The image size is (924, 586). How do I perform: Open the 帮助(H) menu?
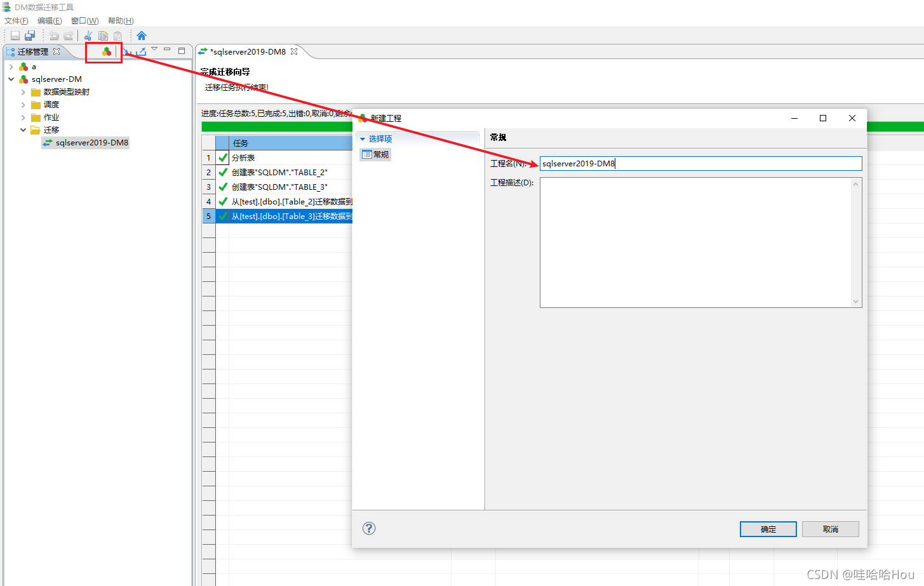pos(121,21)
